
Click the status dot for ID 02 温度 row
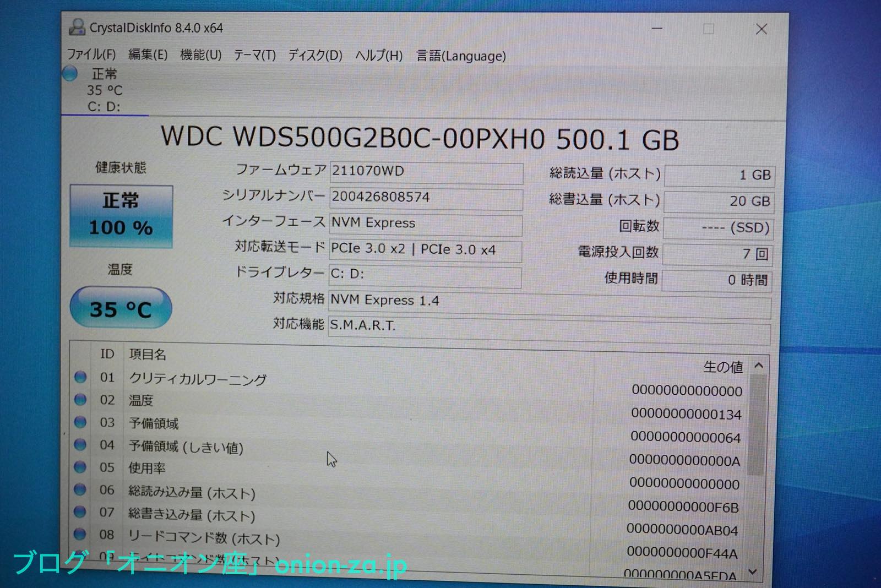click(x=80, y=399)
